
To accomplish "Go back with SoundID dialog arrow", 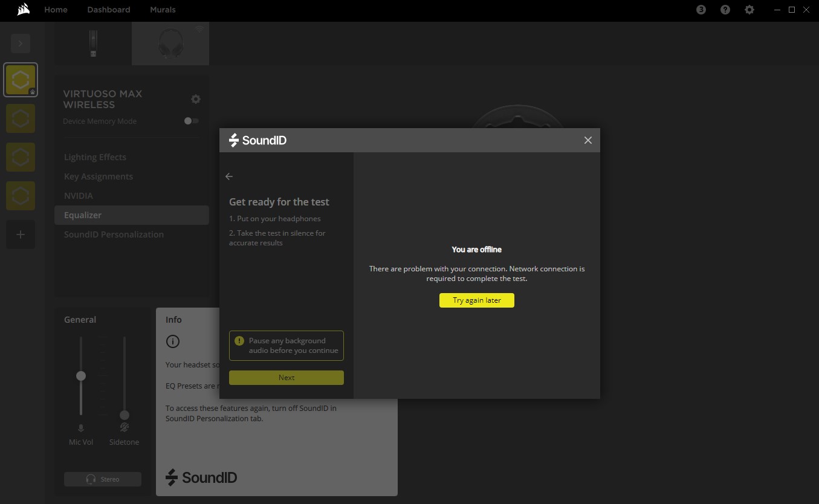I will coord(229,176).
